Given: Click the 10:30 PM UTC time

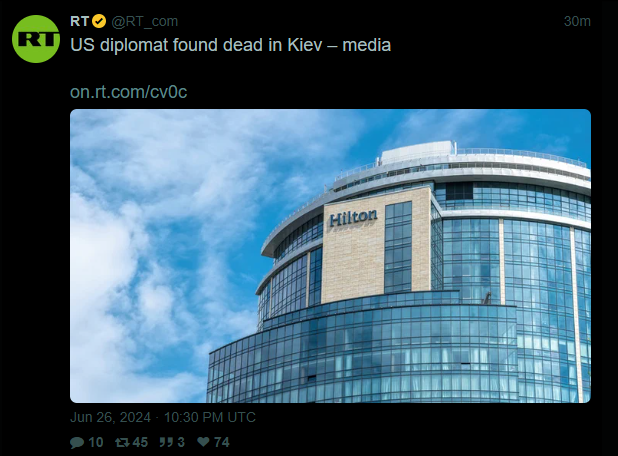Looking at the screenshot, I should click(x=210, y=417).
